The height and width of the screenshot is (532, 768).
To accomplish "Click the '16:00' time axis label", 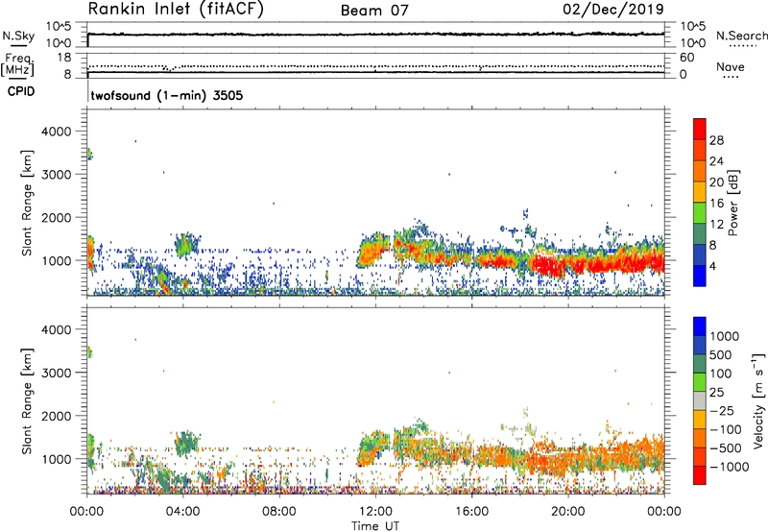I will [471, 512].
